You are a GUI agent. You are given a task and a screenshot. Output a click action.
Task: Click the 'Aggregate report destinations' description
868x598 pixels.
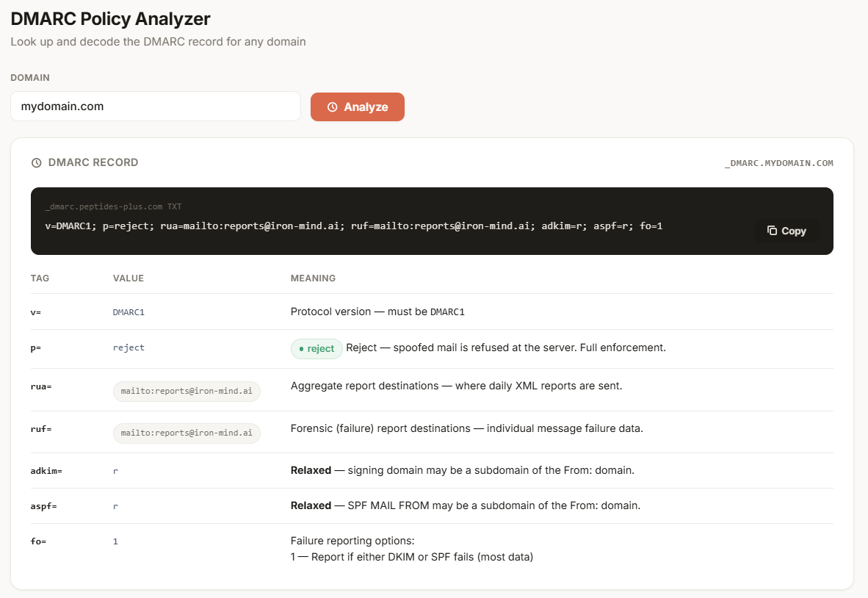tap(456, 386)
